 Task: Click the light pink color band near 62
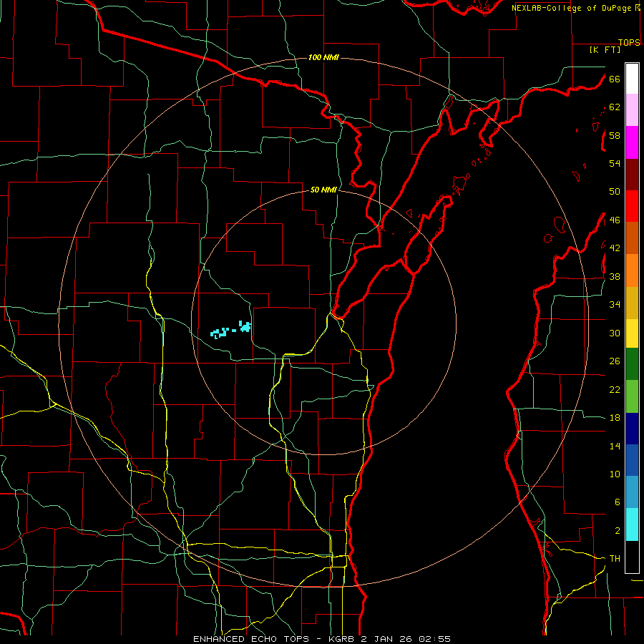632,109
